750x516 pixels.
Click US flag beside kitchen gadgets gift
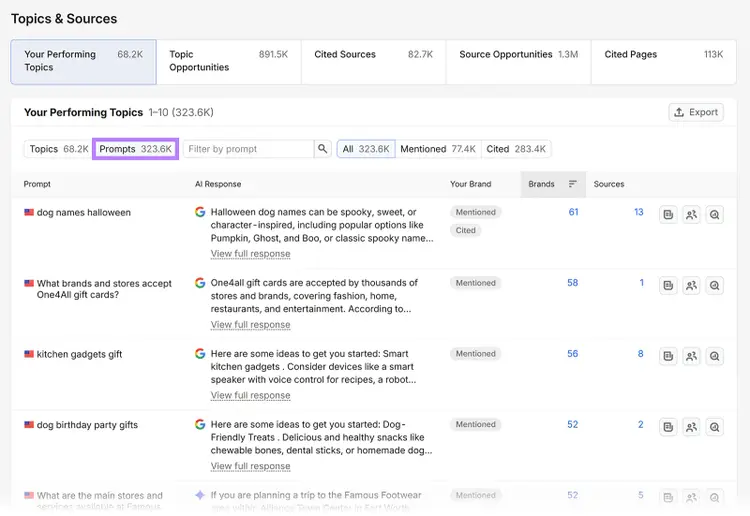[x=29, y=354]
